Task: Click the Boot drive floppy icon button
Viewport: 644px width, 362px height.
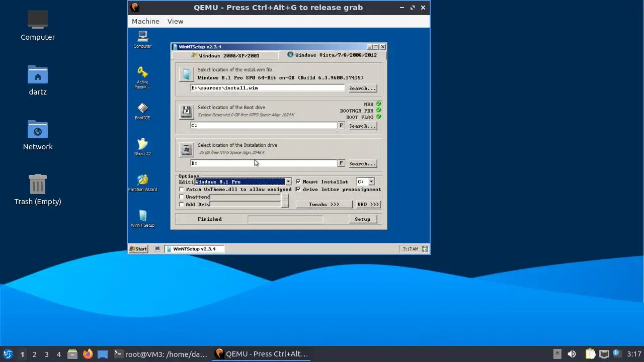Action: pyautogui.click(x=187, y=112)
